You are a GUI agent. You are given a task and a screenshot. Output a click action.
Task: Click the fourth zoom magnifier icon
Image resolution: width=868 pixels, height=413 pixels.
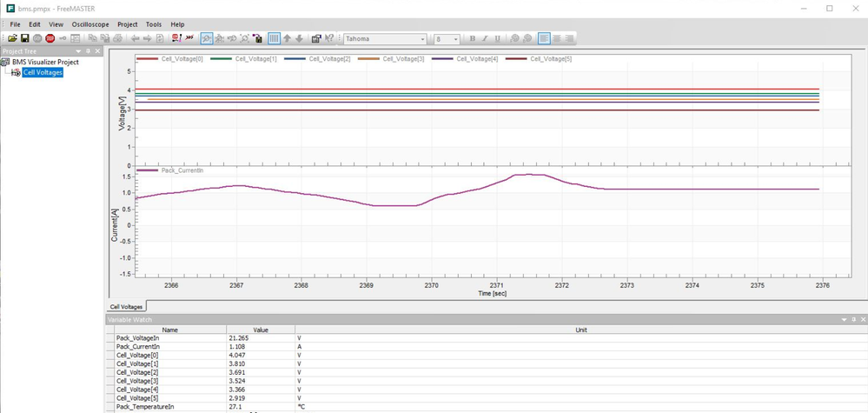(244, 39)
